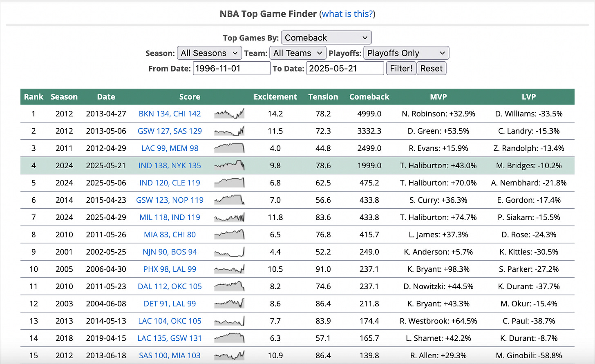Viewport: 595px width, 364px height.
Task: Click the MVP column header
Action: point(438,97)
